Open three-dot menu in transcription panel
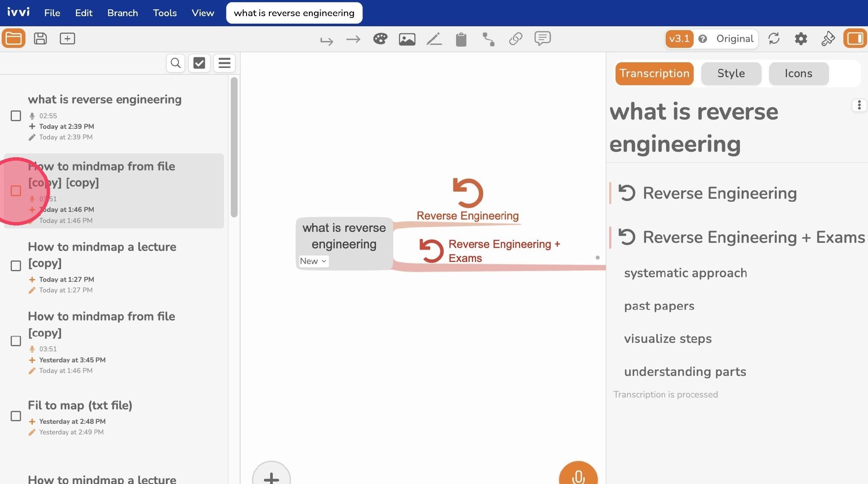This screenshot has width=868, height=484. 859,105
